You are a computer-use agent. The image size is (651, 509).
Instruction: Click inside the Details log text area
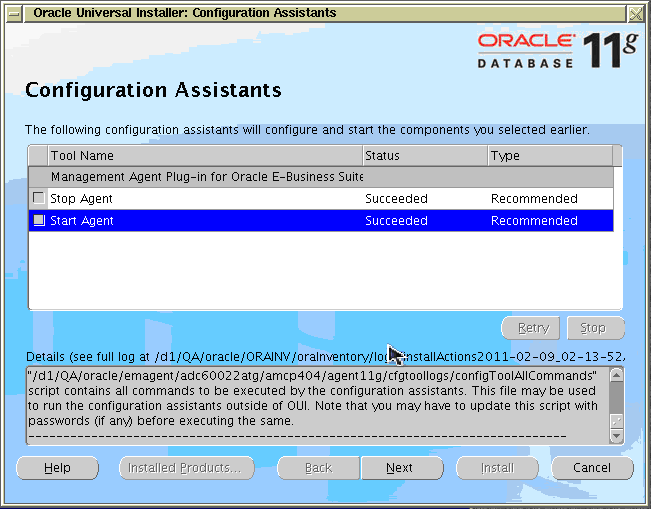318,406
